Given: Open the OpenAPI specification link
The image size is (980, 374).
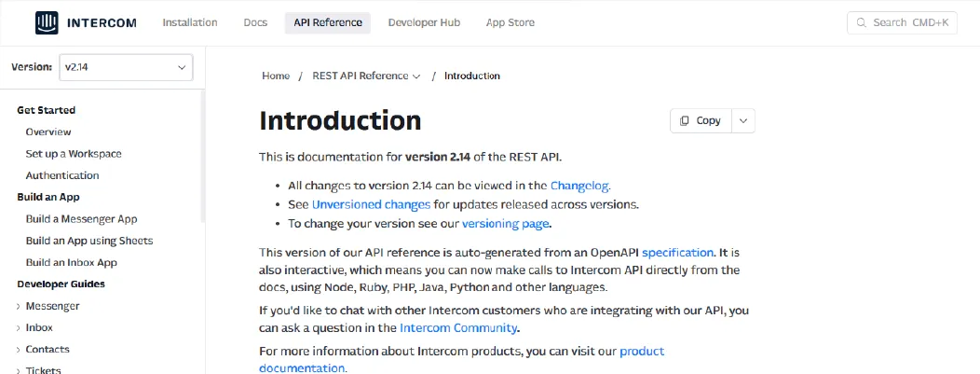Looking at the screenshot, I should [x=677, y=253].
